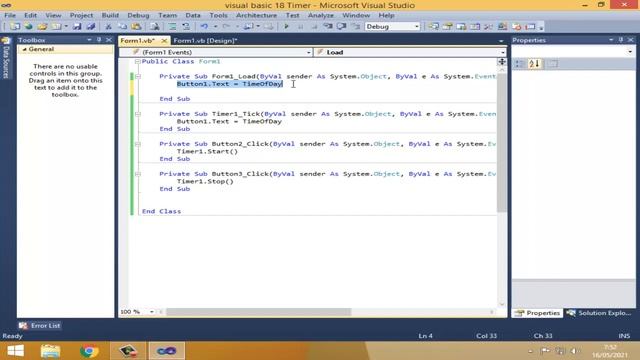Image resolution: width=640 pixels, height=360 pixels.
Task: Collapse the General group in Toolbox
Action: click(x=24, y=49)
